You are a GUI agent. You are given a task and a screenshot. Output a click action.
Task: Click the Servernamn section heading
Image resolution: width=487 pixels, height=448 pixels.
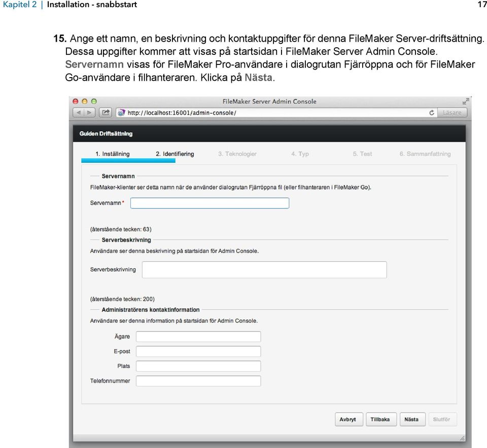click(x=118, y=176)
